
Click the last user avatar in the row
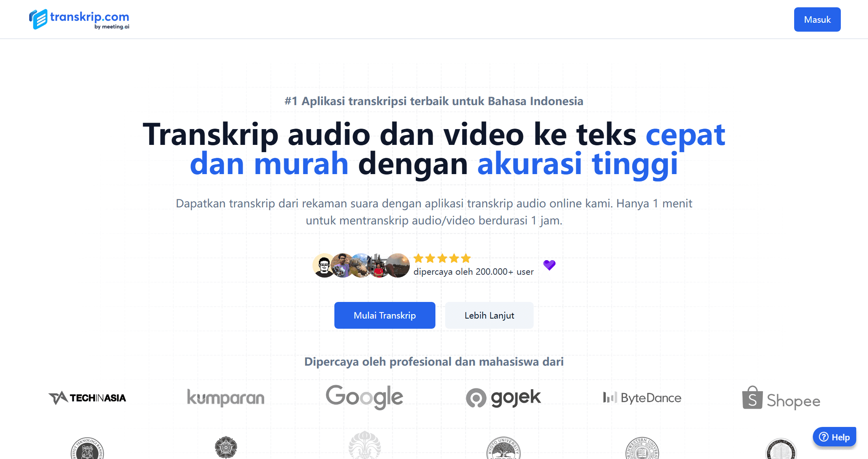click(x=398, y=265)
